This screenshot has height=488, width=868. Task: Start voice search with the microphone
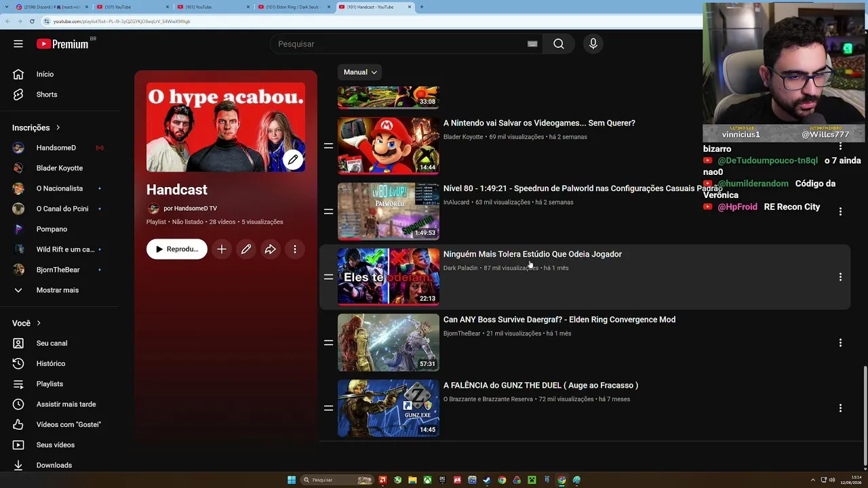[593, 44]
